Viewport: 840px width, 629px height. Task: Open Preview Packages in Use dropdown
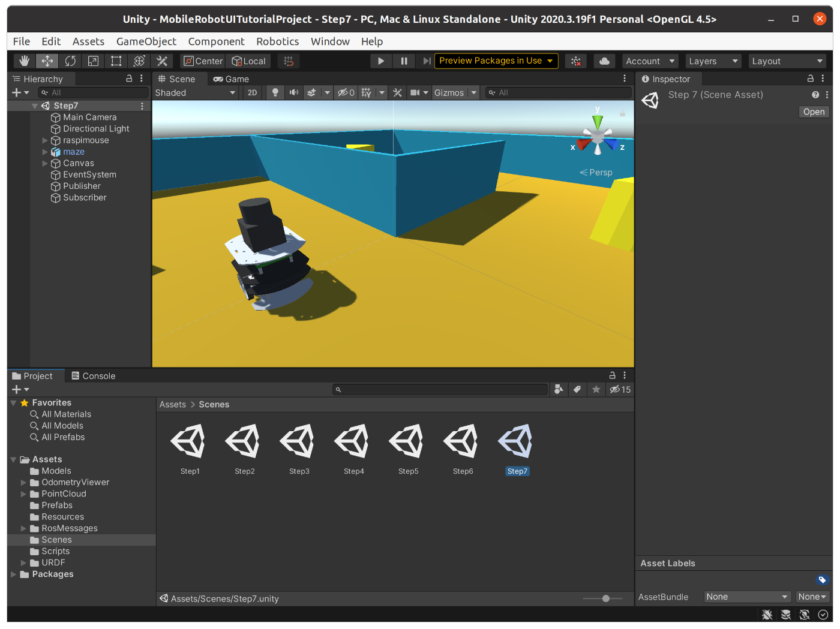tap(496, 61)
